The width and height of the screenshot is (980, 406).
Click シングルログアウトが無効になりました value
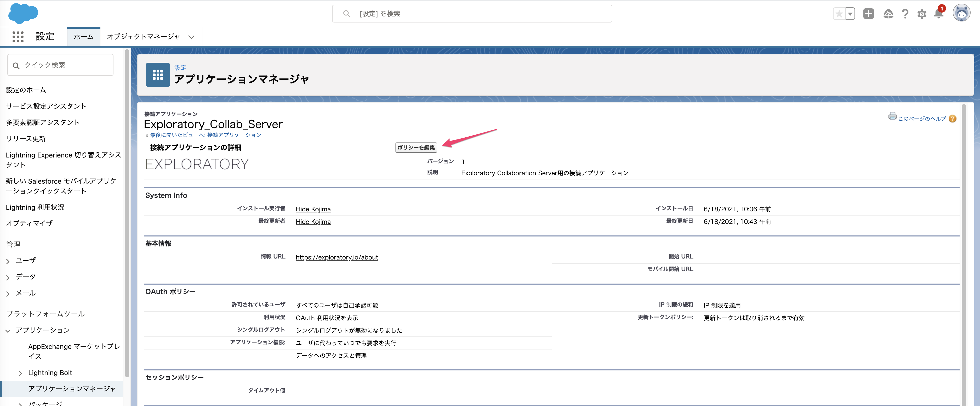click(349, 330)
